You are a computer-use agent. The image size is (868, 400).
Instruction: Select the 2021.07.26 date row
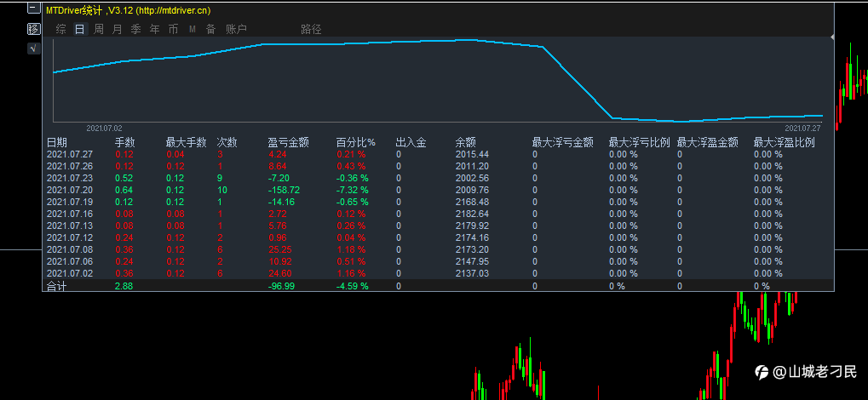tap(437, 166)
